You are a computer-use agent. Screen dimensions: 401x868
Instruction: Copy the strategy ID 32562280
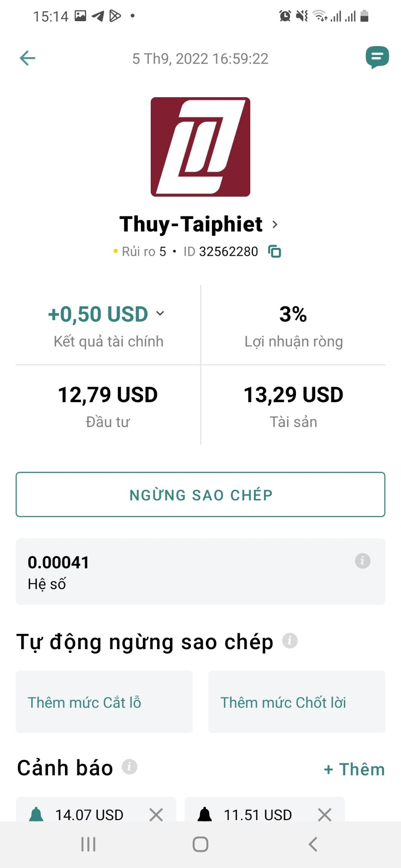(x=275, y=252)
